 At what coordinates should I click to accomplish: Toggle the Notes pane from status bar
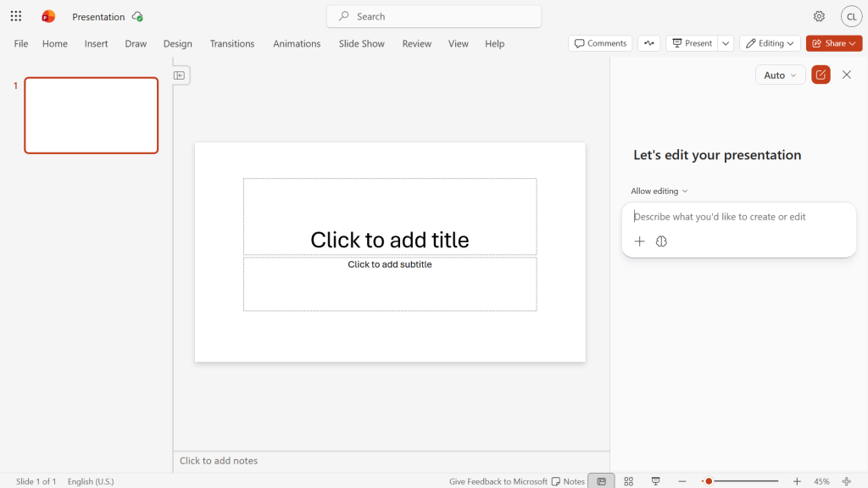pyautogui.click(x=568, y=481)
